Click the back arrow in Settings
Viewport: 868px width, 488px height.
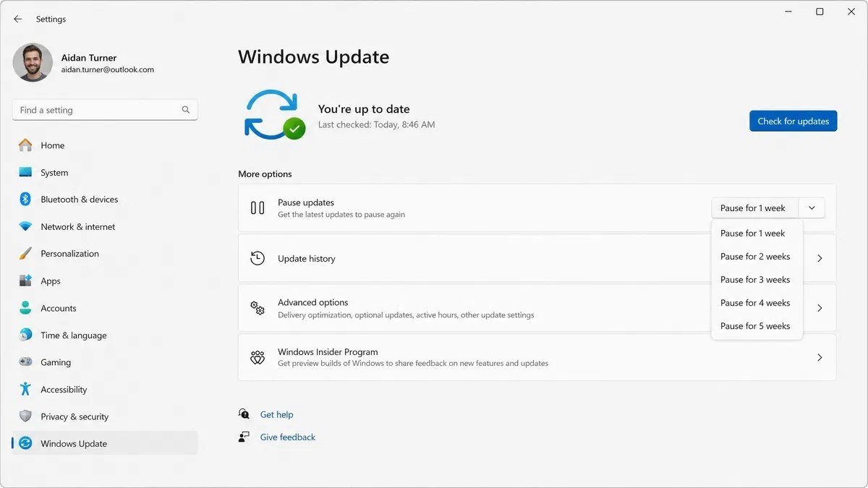[18, 19]
